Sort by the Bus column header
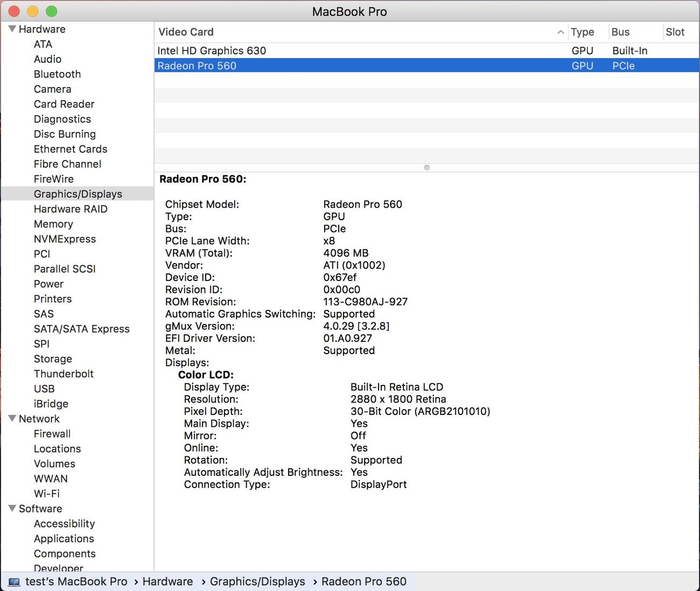 (x=635, y=32)
